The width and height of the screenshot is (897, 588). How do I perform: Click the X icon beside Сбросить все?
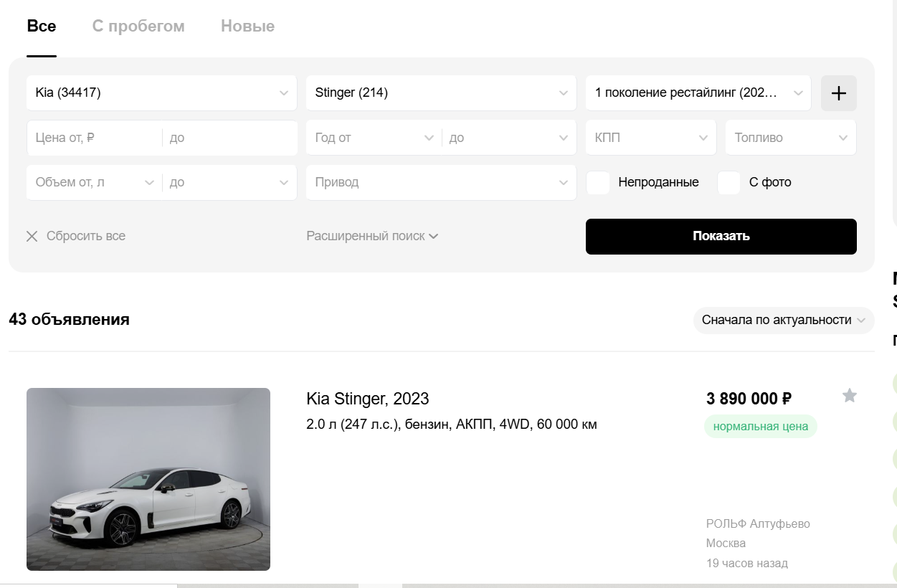pos(32,237)
